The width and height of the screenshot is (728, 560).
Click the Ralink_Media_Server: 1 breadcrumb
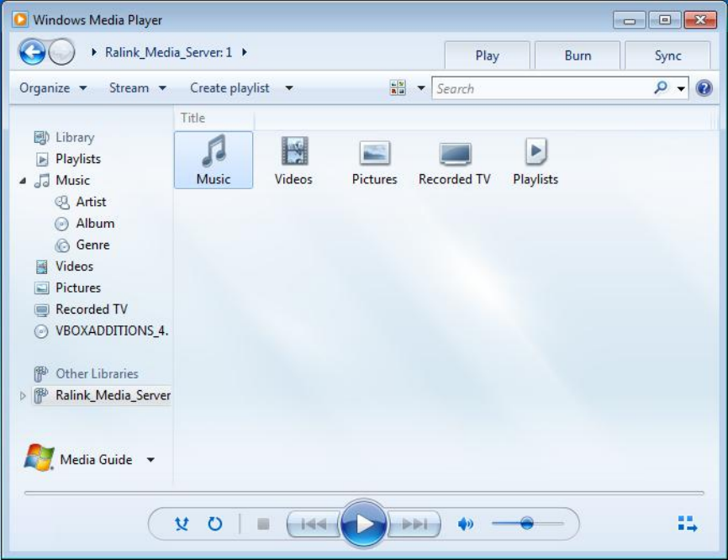pos(168,52)
